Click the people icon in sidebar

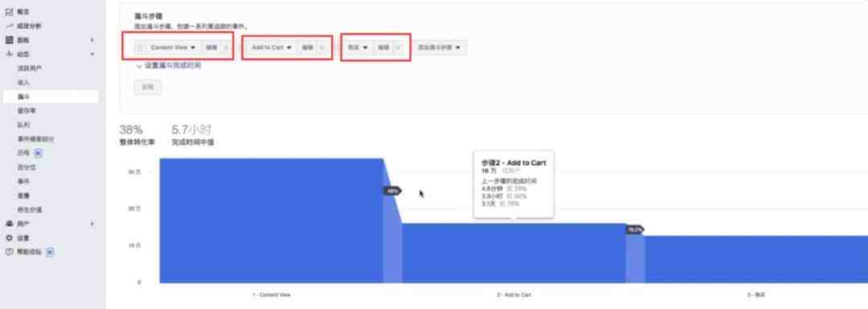[x=10, y=224]
